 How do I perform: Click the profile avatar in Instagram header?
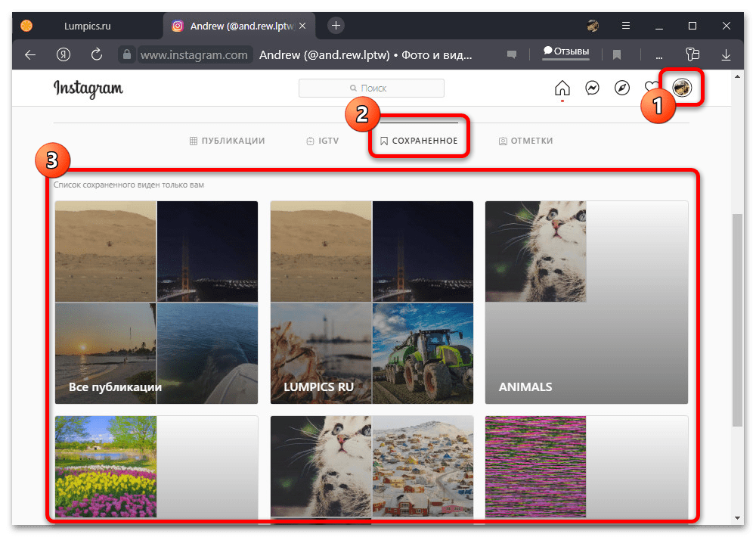[x=682, y=88]
